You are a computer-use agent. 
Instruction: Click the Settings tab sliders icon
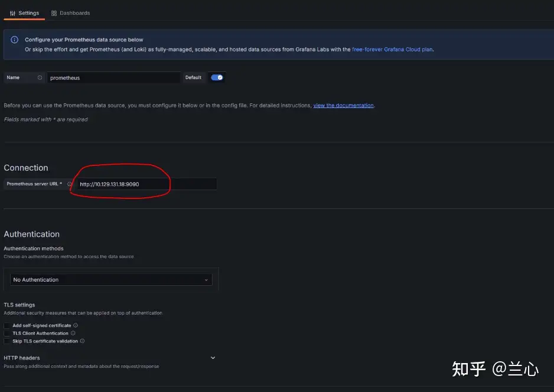click(x=13, y=13)
